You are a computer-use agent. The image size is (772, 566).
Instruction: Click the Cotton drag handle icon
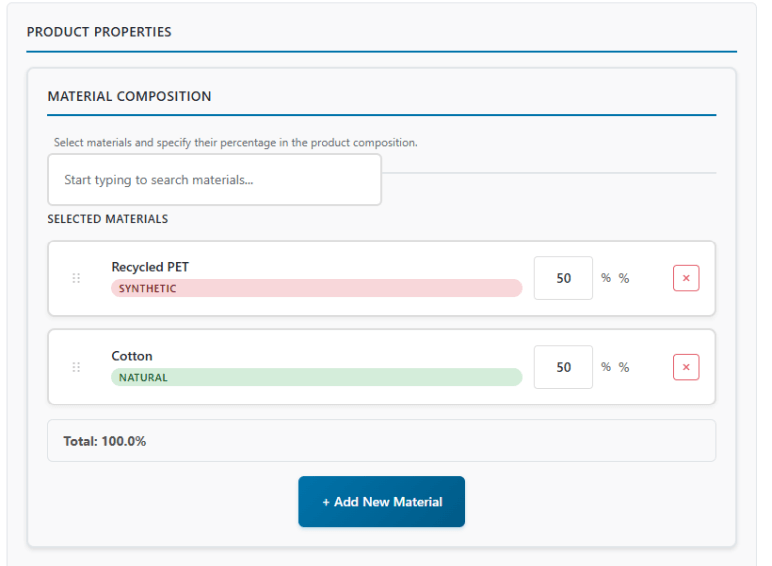pos(76,367)
